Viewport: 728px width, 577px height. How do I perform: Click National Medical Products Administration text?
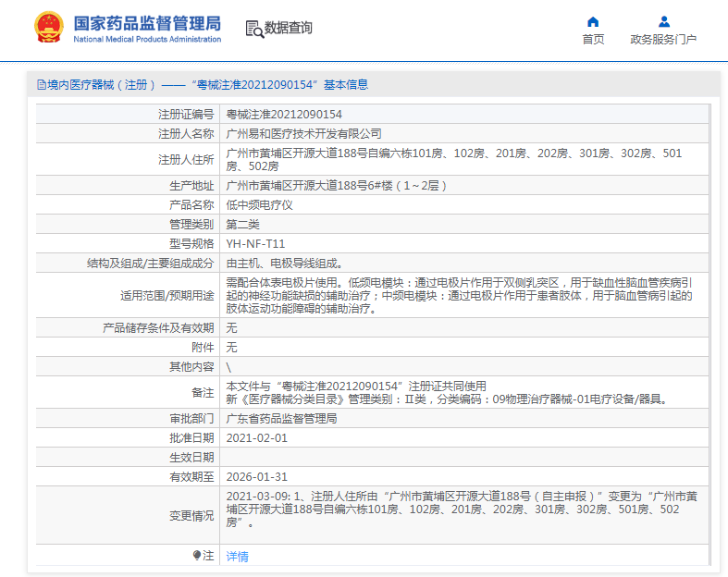[147, 40]
